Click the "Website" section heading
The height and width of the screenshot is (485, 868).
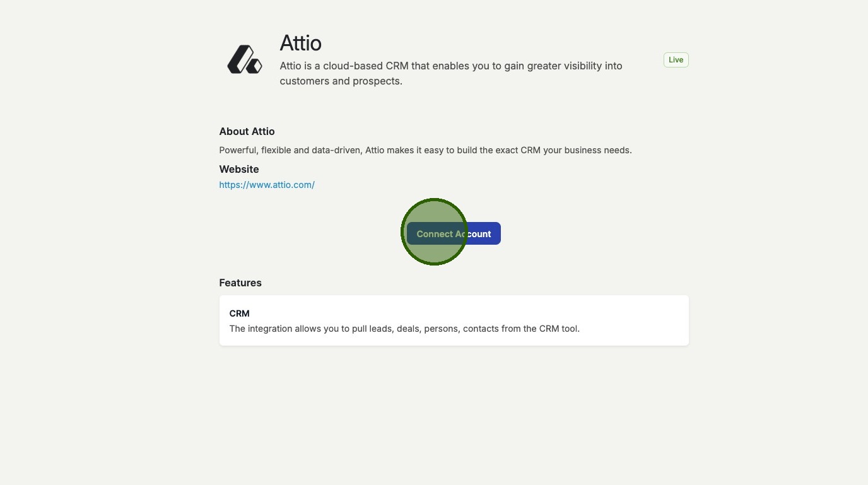pyautogui.click(x=239, y=169)
